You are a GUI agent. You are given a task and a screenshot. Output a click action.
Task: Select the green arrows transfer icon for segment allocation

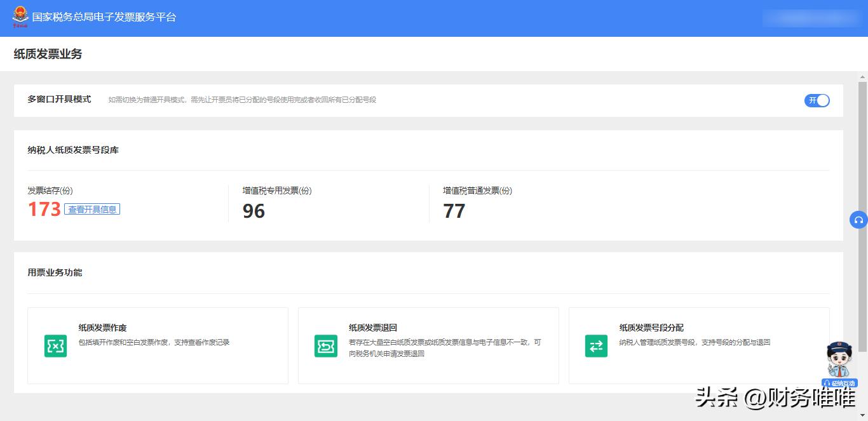click(596, 346)
